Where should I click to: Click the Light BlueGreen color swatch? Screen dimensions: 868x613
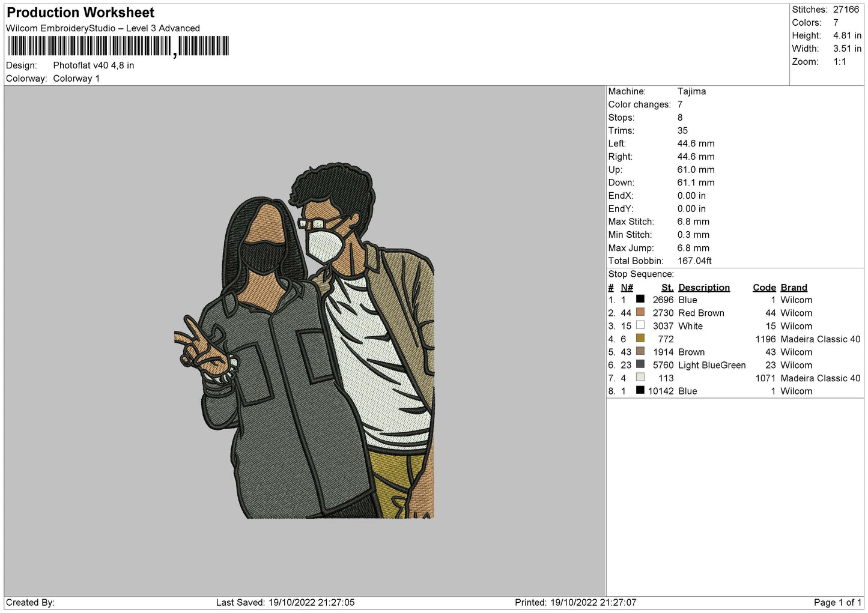[x=640, y=364]
